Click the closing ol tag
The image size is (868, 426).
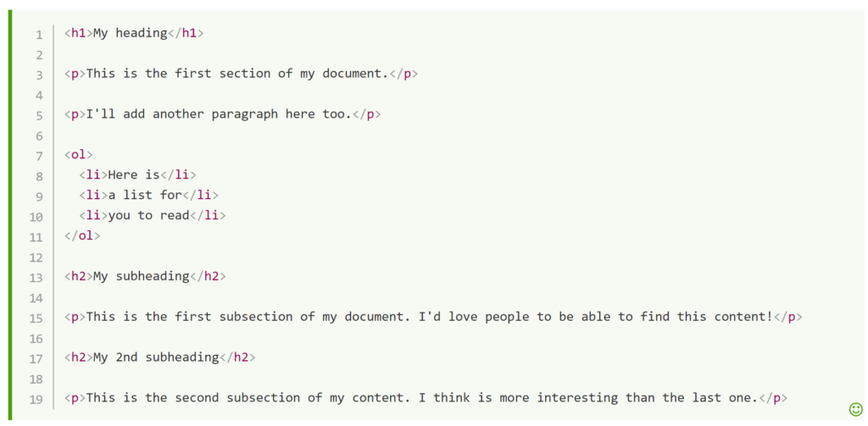click(x=82, y=236)
